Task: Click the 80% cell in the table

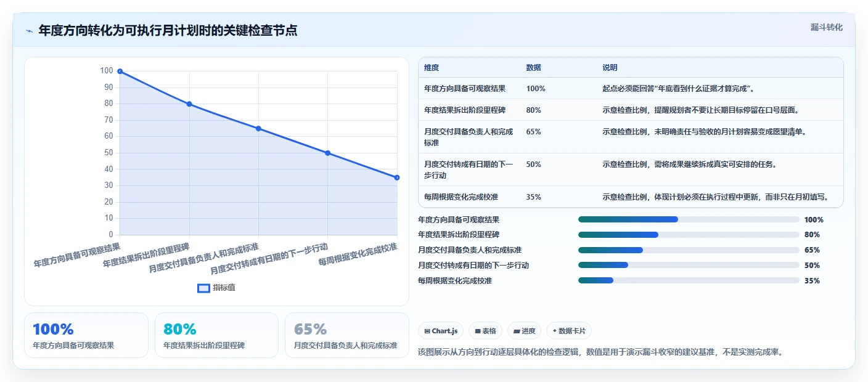Action: (x=533, y=110)
